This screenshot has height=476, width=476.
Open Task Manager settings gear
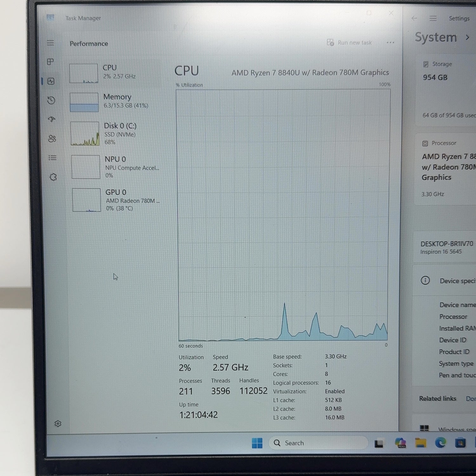click(x=58, y=424)
